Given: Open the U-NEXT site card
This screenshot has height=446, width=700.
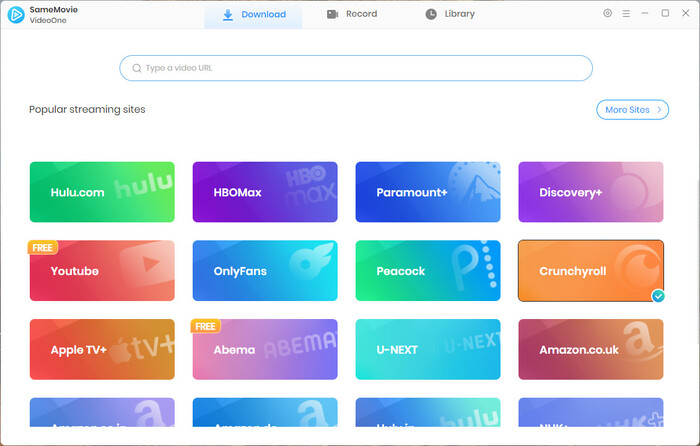Looking at the screenshot, I should [x=428, y=349].
